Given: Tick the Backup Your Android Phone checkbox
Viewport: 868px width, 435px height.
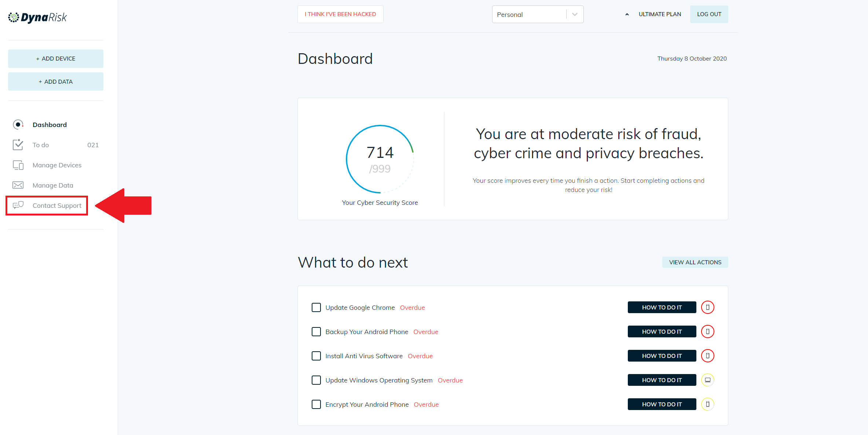Looking at the screenshot, I should pyautogui.click(x=316, y=331).
